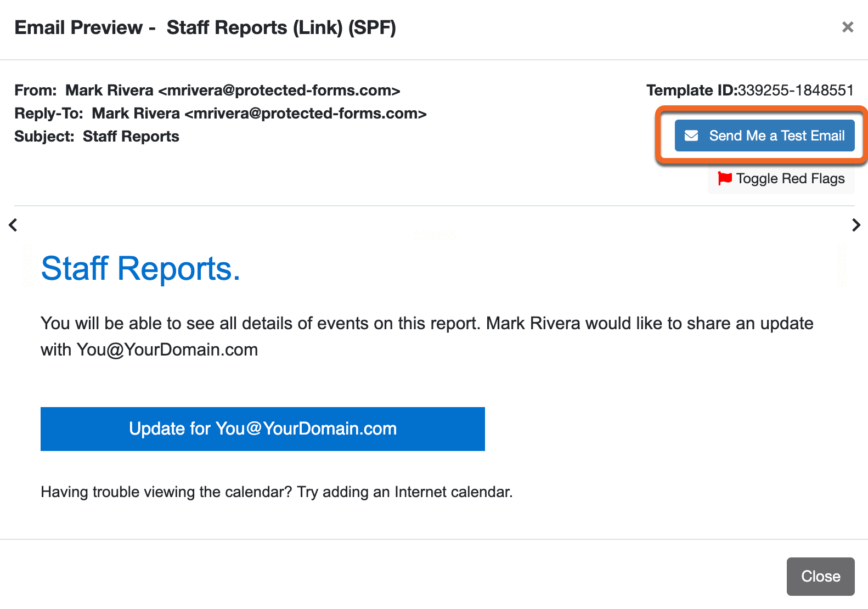
Task: Click Update for You@YourDomain.com button
Action: (x=263, y=429)
